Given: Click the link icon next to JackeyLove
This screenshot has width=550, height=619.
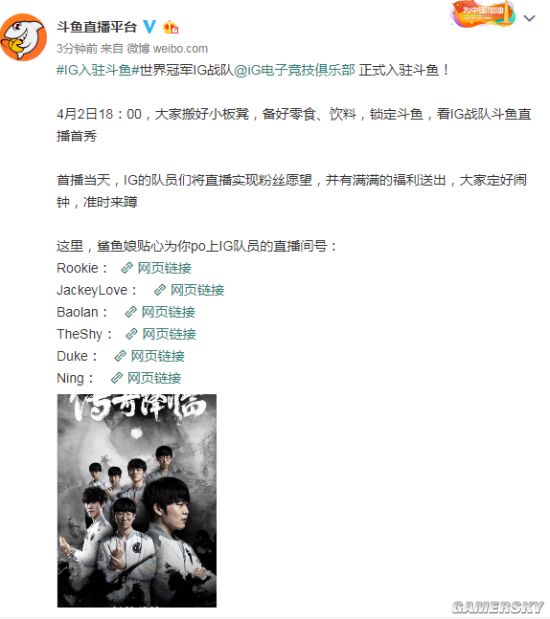Looking at the screenshot, I should tap(160, 290).
